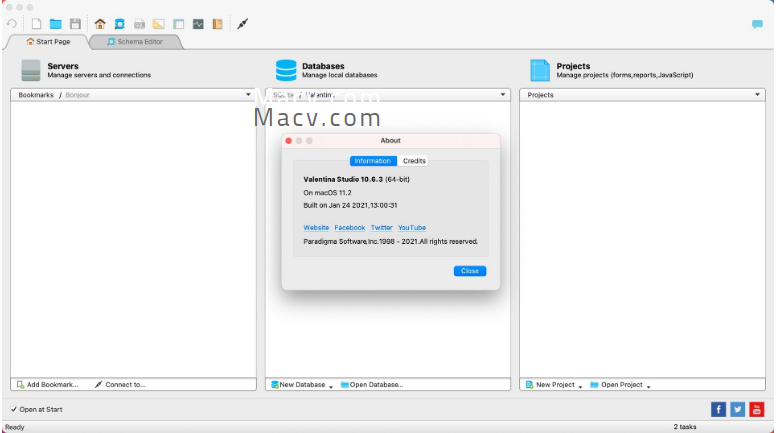Click the blue Open folder toolbar icon
The height and width of the screenshot is (433, 776).
[x=55, y=24]
